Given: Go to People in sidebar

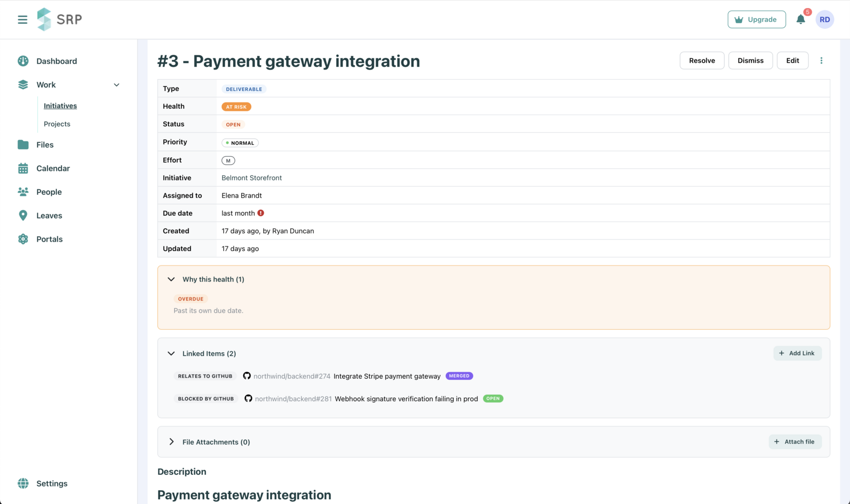Looking at the screenshot, I should click(49, 192).
